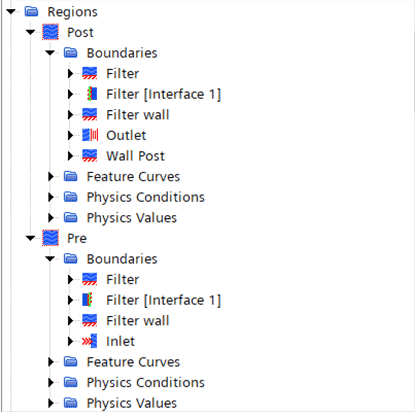The height and width of the screenshot is (412, 415).
Task: Click the Filter wall icon under Post
Action: (x=90, y=115)
